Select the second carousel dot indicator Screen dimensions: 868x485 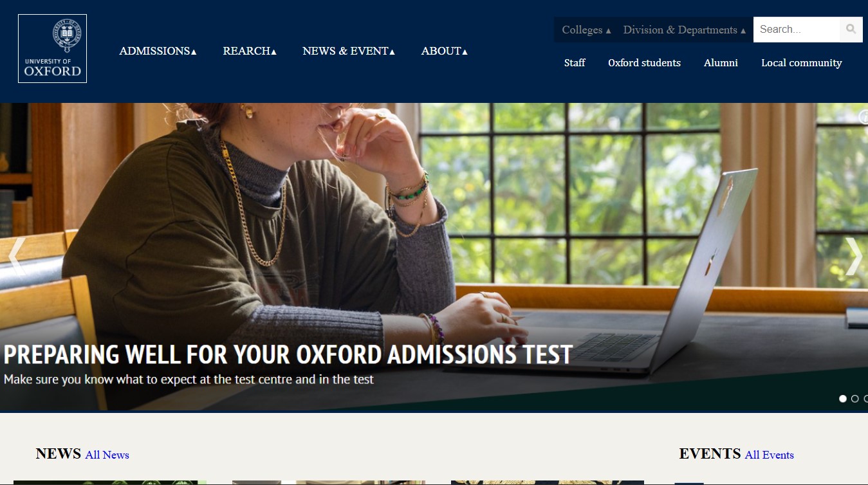[854, 399]
